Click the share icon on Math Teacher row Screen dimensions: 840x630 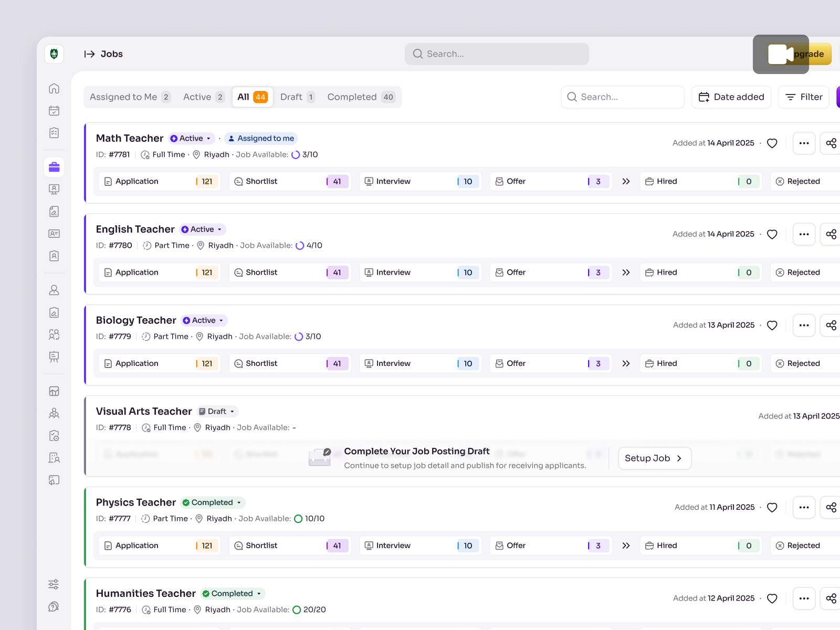pyautogui.click(x=831, y=143)
